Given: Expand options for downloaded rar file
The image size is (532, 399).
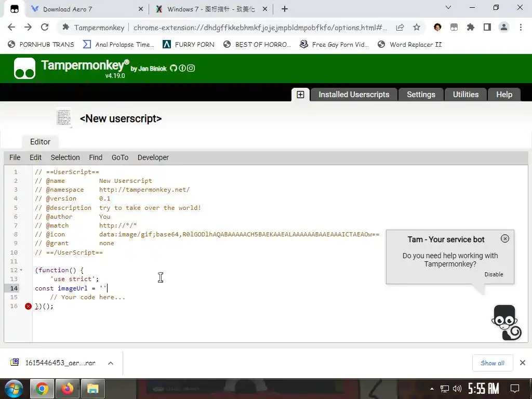Looking at the screenshot, I should (110, 363).
